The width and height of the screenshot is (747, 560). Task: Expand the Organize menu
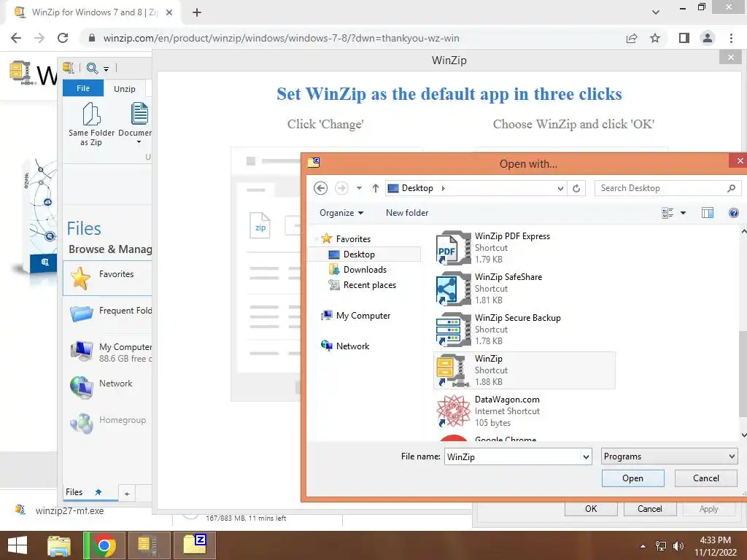pyautogui.click(x=341, y=213)
